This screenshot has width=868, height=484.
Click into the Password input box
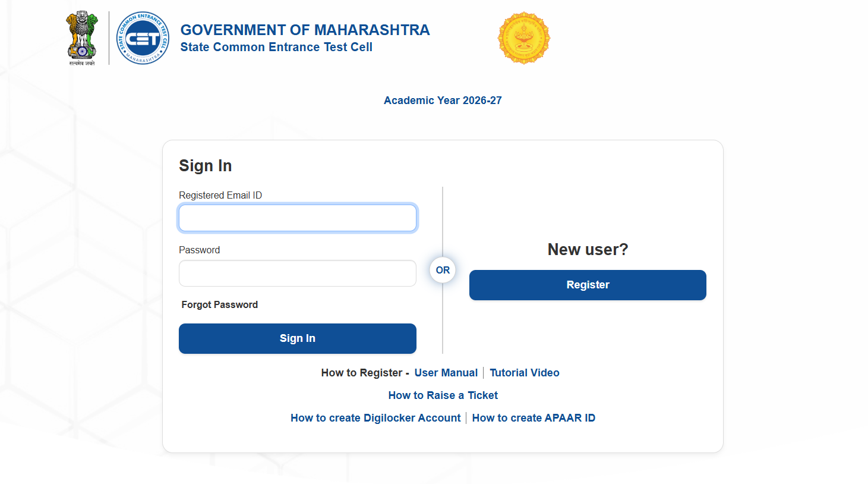[298, 274]
